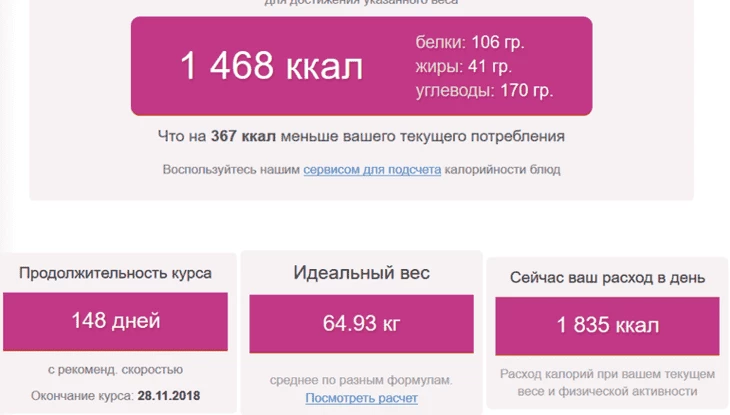Screen dimensions: 730x415
Task: Click the с рекоменд. скоростью caption
Action: tap(115, 370)
